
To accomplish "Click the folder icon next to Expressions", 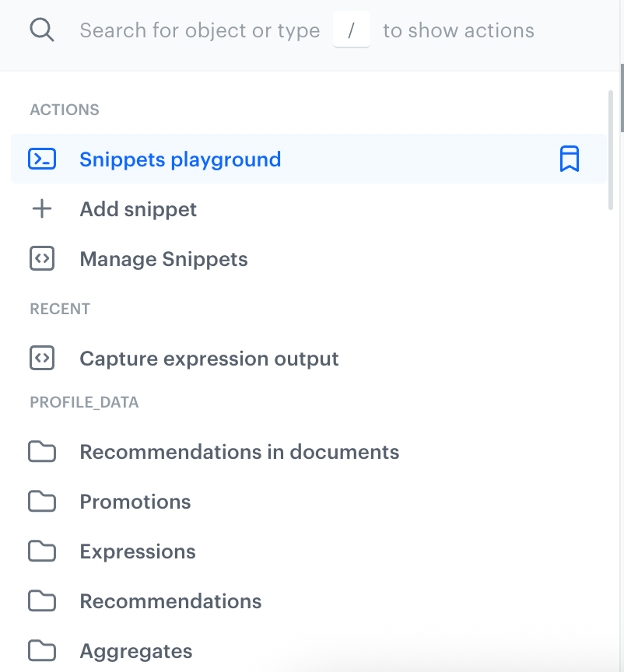I will click(x=42, y=551).
